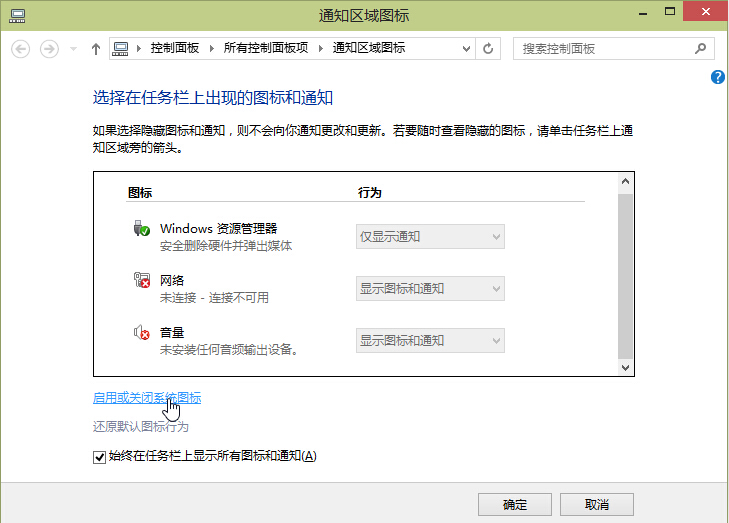Click the search magnifier icon

pos(702,48)
